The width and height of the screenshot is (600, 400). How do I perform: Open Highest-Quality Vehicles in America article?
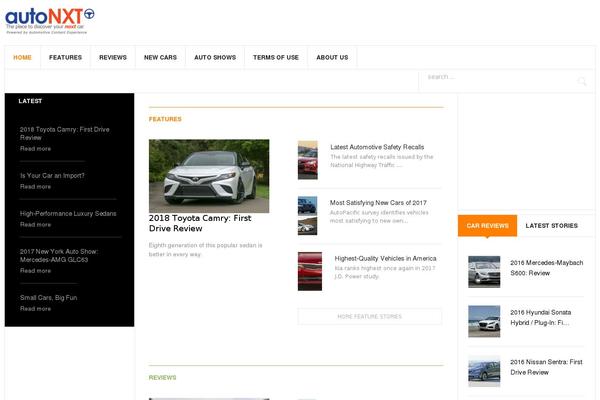pos(385,258)
